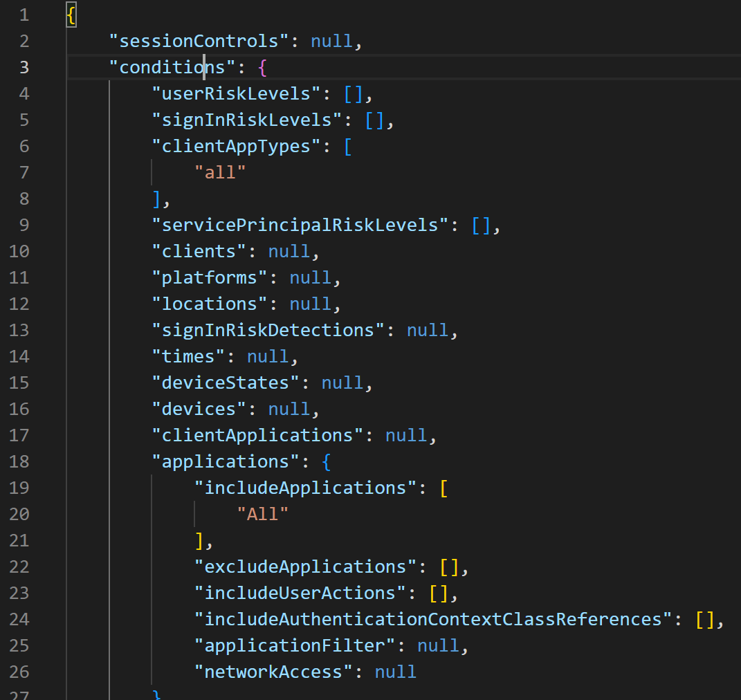The height and width of the screenshot is (700, 741).
Task: Click line number 3 in the gutter
Action: tap(24, 67)
